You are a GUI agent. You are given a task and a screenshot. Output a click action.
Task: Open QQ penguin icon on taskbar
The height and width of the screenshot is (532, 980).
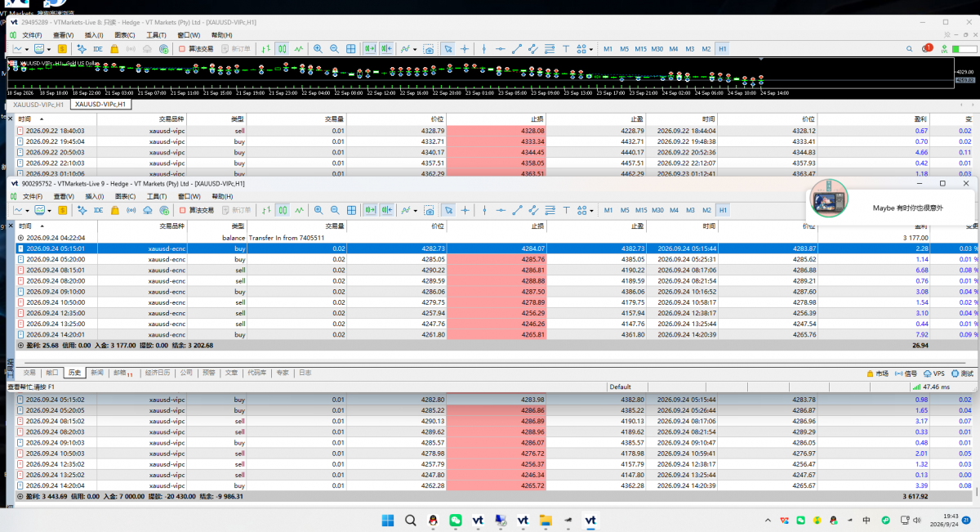[x=433, y=520]
